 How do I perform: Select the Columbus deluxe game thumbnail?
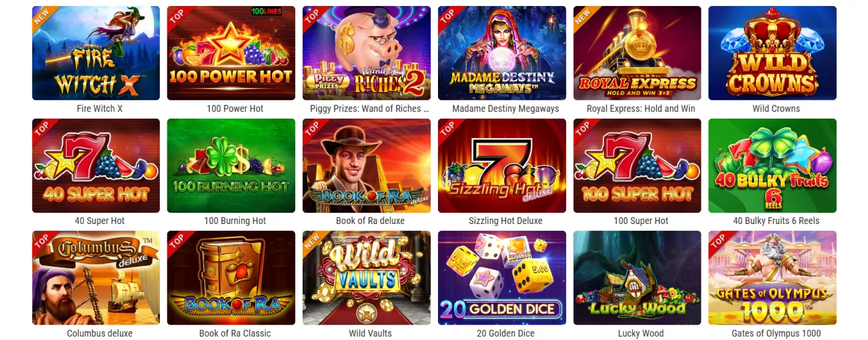[96, 278]
